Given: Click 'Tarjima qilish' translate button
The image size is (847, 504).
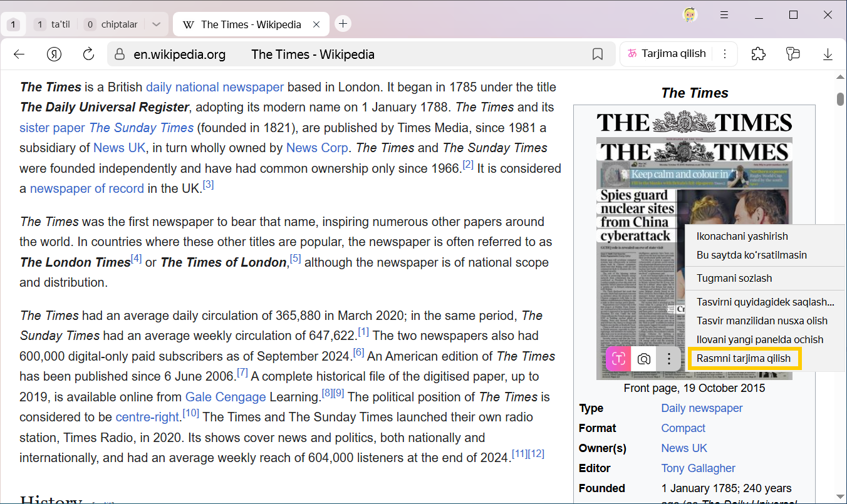Looking at the screenshot, I should tap(667, 54).
